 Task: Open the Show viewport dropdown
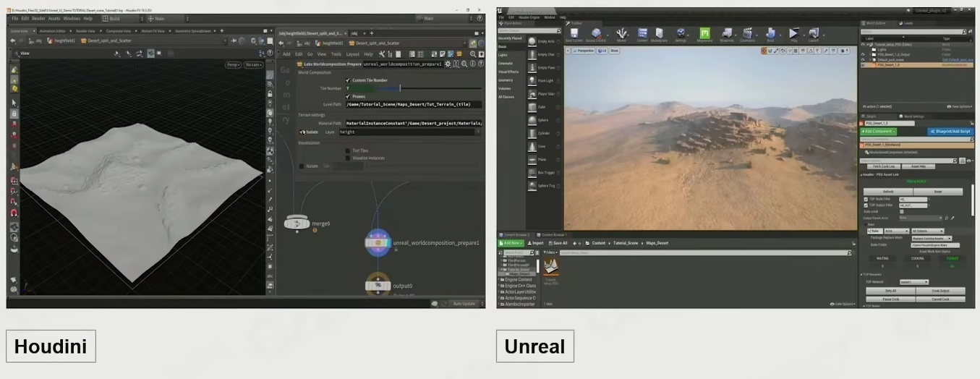(x=614, y=51)
